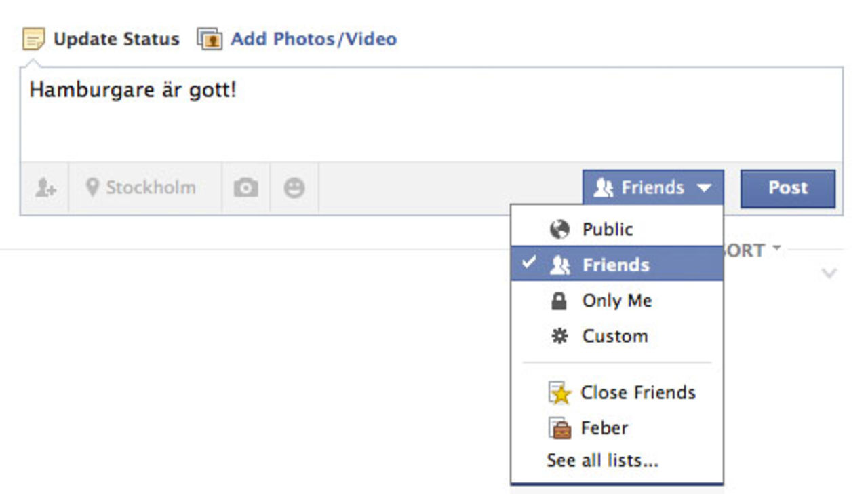Choose Public in audience menu
This screenshot has width=868, height=494.
[608, 229]
